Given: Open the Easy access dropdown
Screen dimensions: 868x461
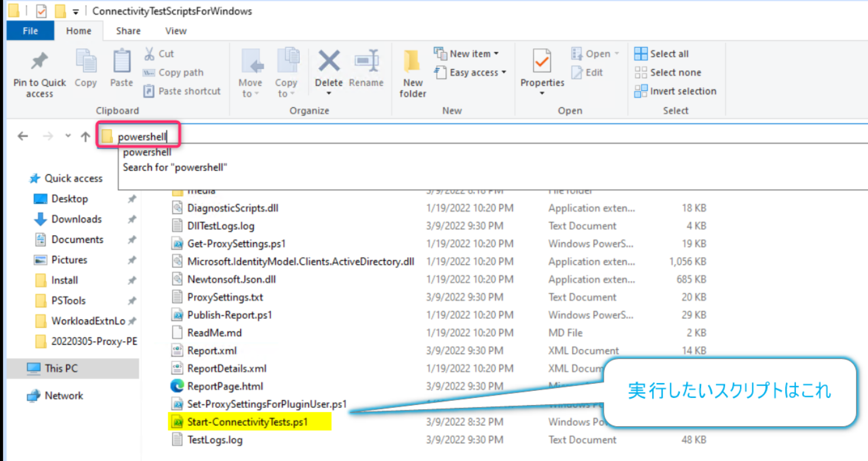Looking at the screenshot, I should pyautogui.click(x=470, y=73).
